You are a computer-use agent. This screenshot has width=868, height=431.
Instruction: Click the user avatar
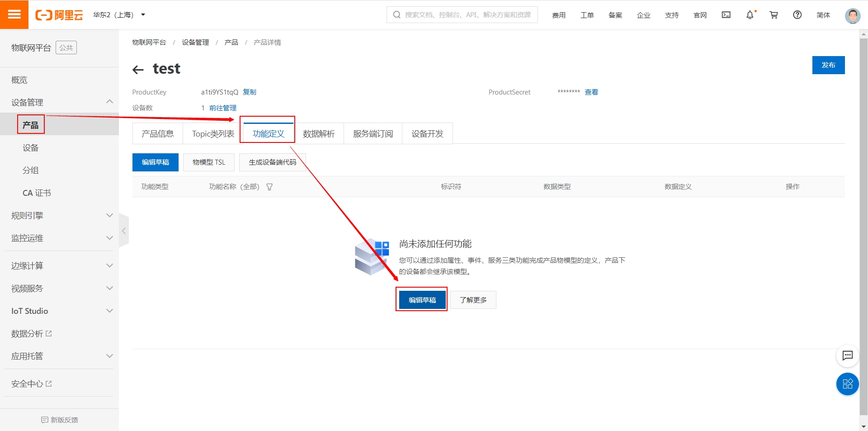(x=853, y=15)
